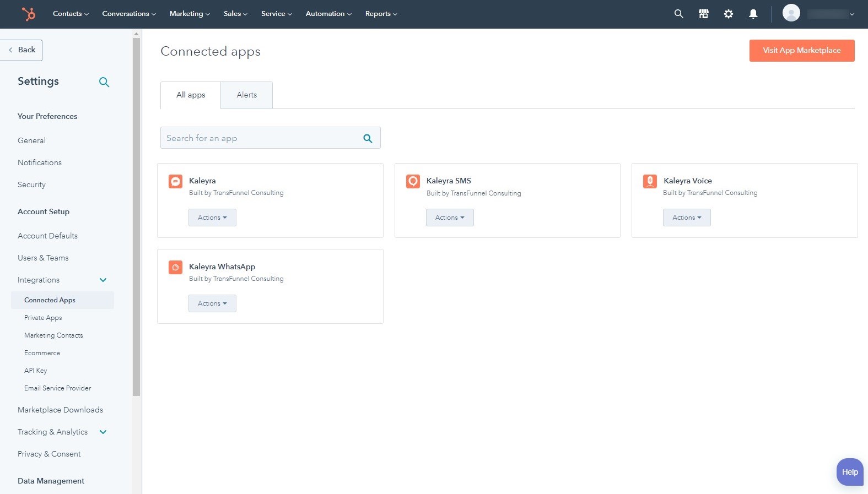Click the HubSpot sprocket logo

click(x=29, y=14)
